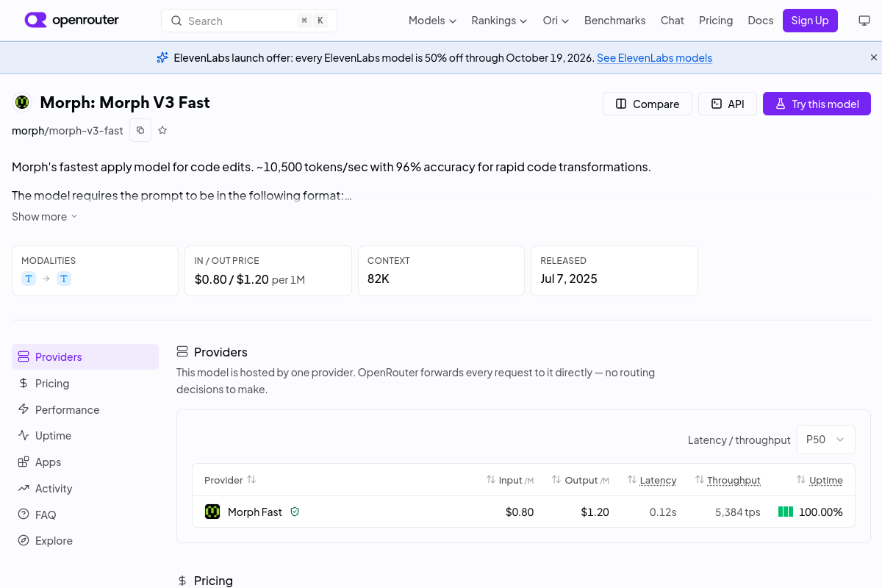Sort table by Output price column

(581, 480)
